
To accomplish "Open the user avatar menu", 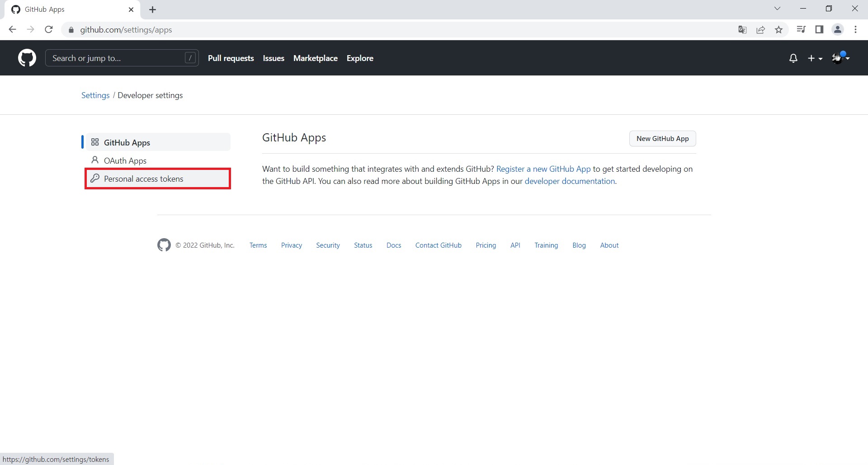I will click(841, 58).
